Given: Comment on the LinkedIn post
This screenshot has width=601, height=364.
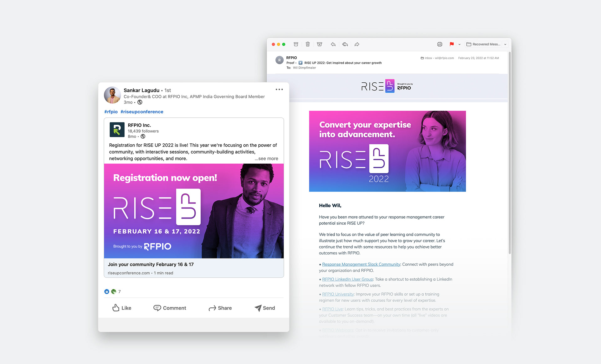Looking at the screenshot, I should pos(170,308).
